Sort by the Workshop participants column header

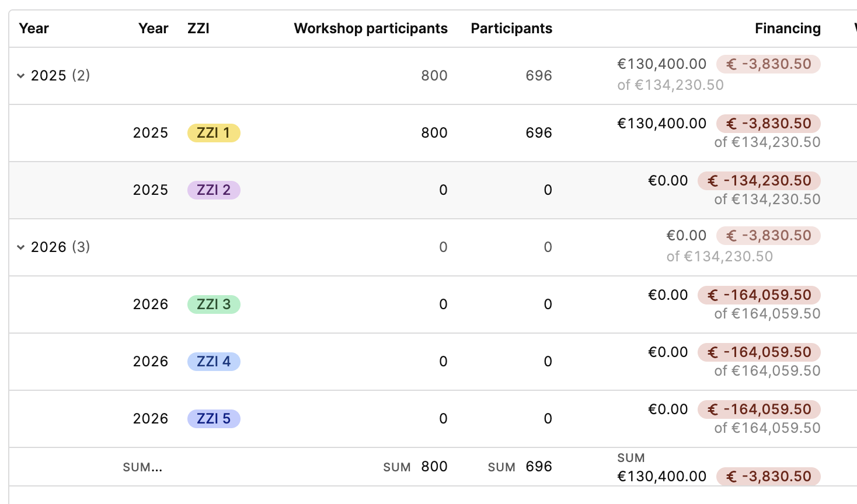(x=371, y=29)
